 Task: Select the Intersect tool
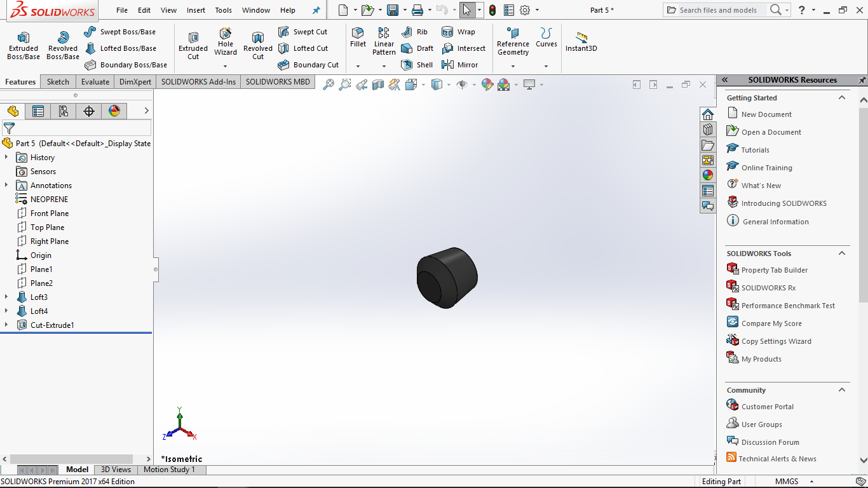pyautogui.click(x=463, y=48)
